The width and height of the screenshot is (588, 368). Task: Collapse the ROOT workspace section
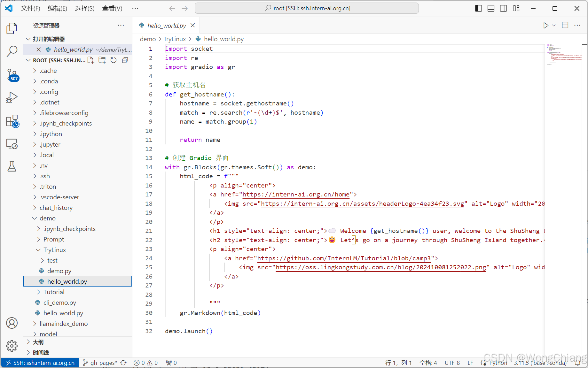(x=28, y=60)
